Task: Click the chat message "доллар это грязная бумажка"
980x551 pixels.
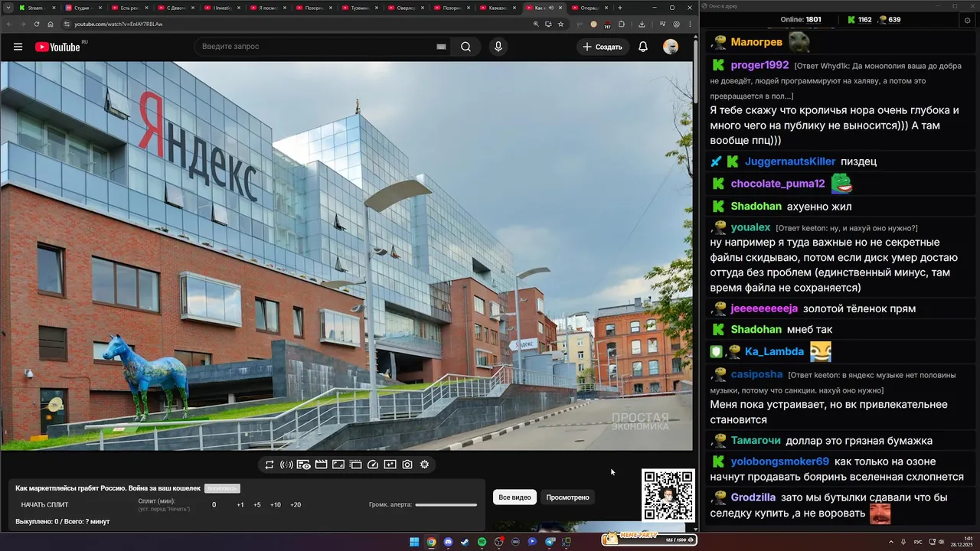Action: tap(860, 441)
